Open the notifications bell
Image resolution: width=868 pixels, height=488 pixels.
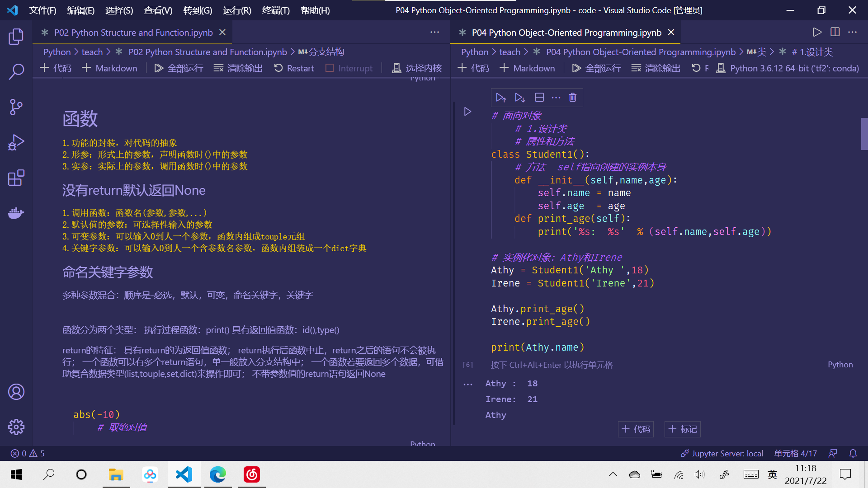point(852,453)
